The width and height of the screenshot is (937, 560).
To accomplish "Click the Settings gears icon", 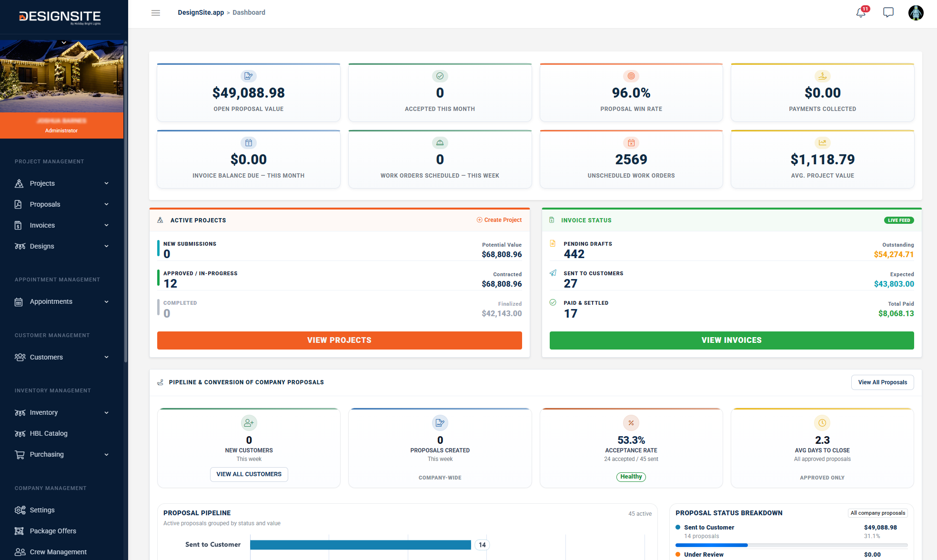I will point(20,510).
